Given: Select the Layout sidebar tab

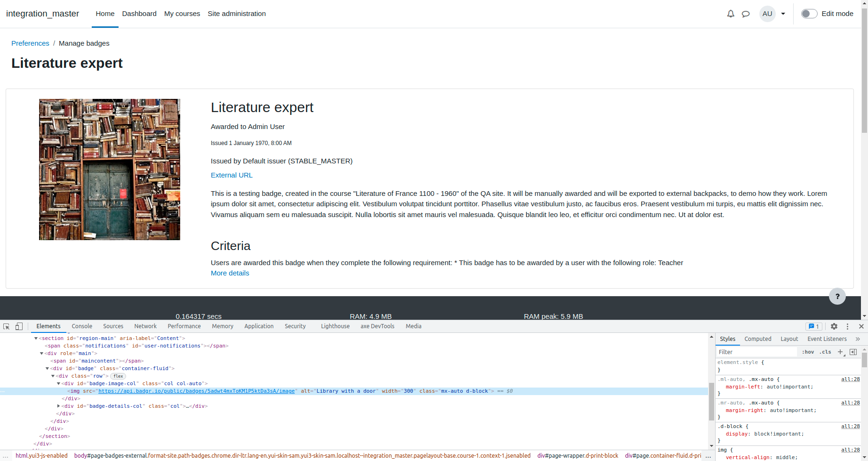Looking at the screenshot, I should click(789, 339).
